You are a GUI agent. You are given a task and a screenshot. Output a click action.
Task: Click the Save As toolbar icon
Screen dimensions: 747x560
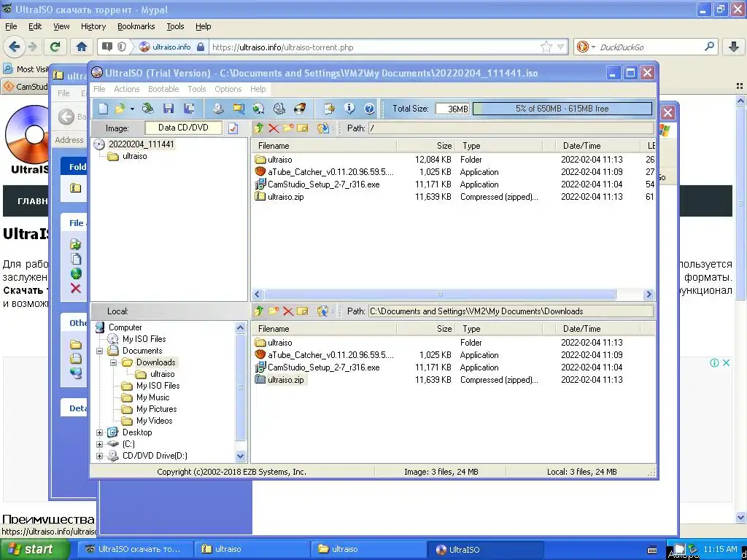(189, 109)
